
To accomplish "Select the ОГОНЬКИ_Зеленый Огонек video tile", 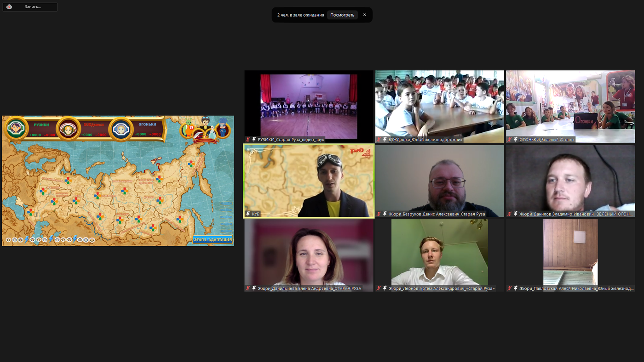I will point(570,103).
